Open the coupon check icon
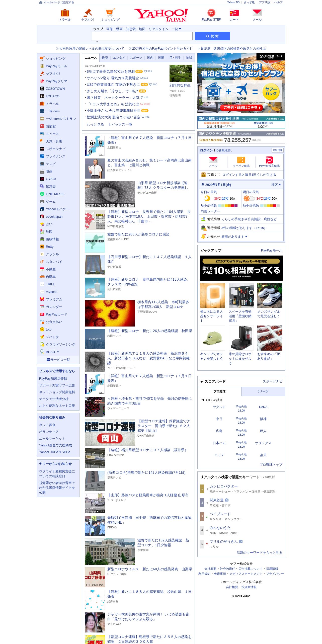 [x=241, y=160]
